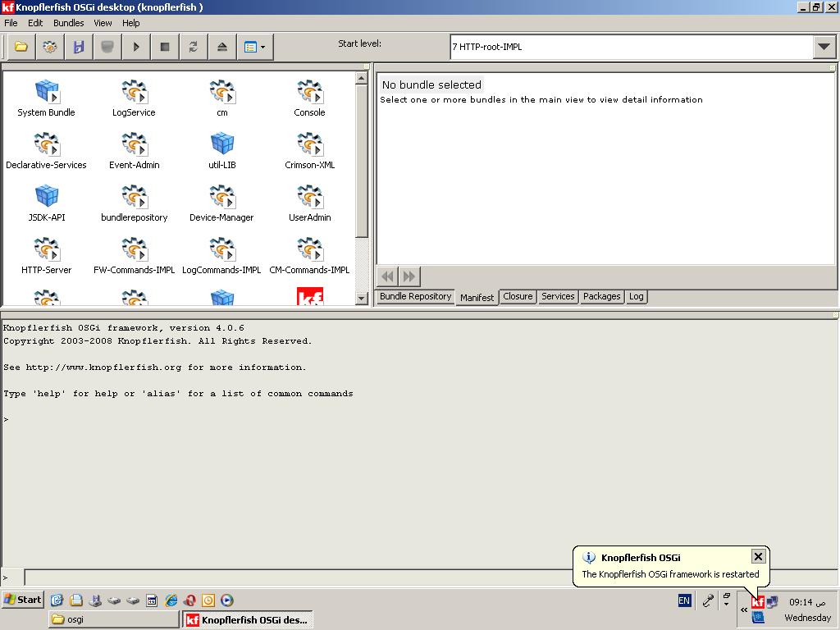
Task: Switch to the Log tab
Action: 637,296
